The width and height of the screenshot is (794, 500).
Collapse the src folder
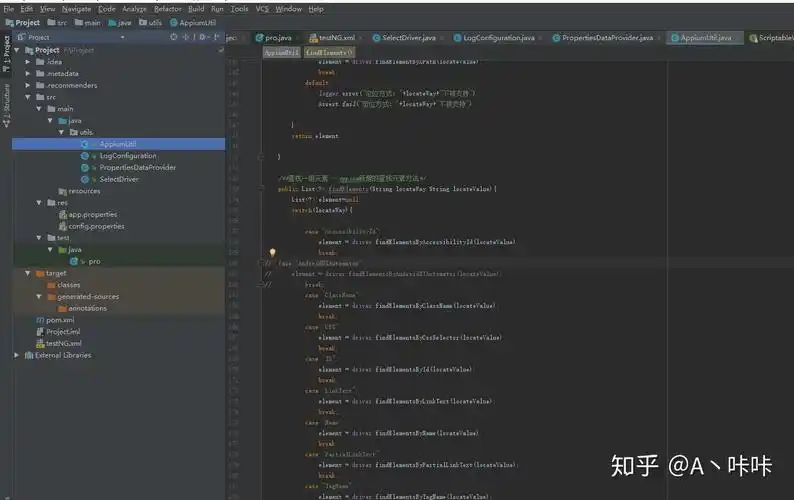click(28, 97)
